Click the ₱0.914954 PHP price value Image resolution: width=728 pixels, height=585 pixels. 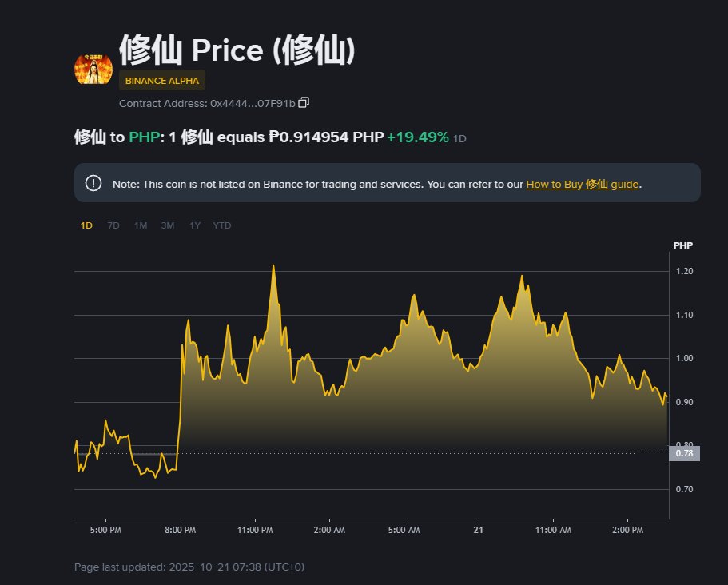(326, 137)
